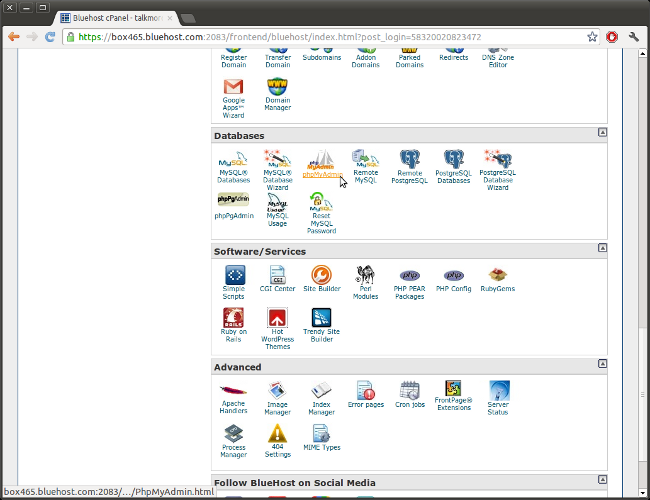Screen dimensions: 650x500
Task: Open Domain Manager
Action: tap(278, 95)
